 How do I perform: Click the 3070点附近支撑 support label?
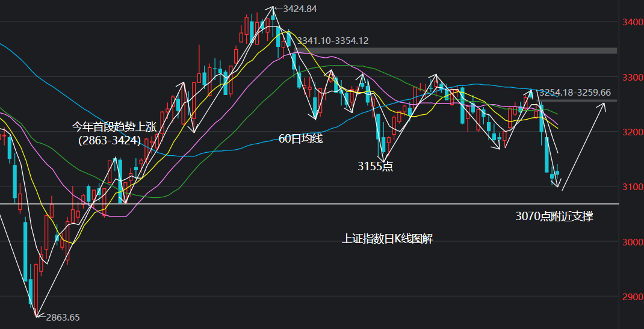(554, 216)
